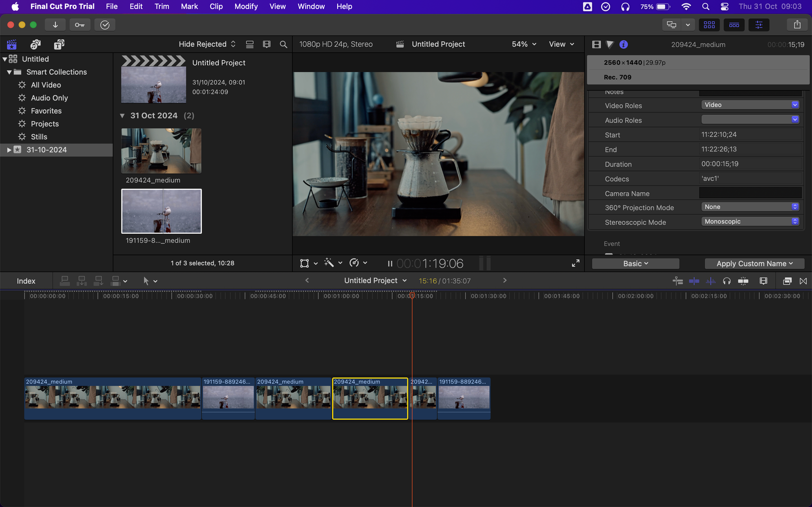The image size is (812, 507).
Task: Toggle the browser visibility button
Action: (709, 25)
